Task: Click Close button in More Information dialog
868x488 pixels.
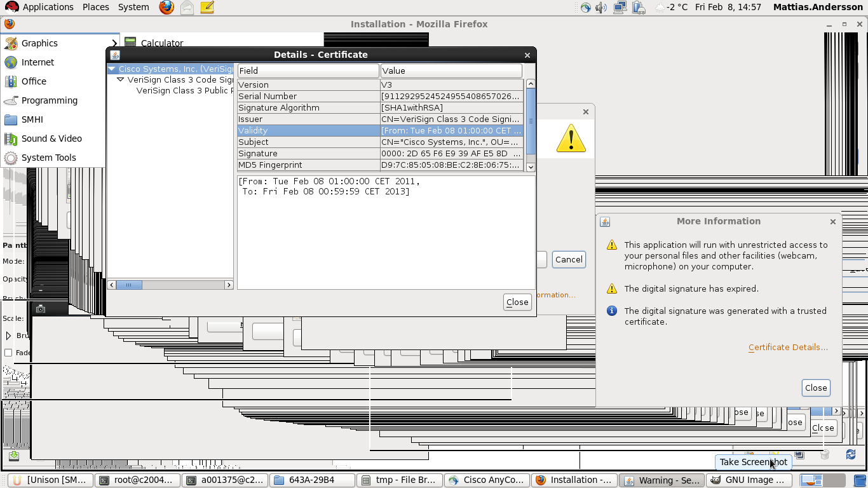Action: tap(816, 388)
